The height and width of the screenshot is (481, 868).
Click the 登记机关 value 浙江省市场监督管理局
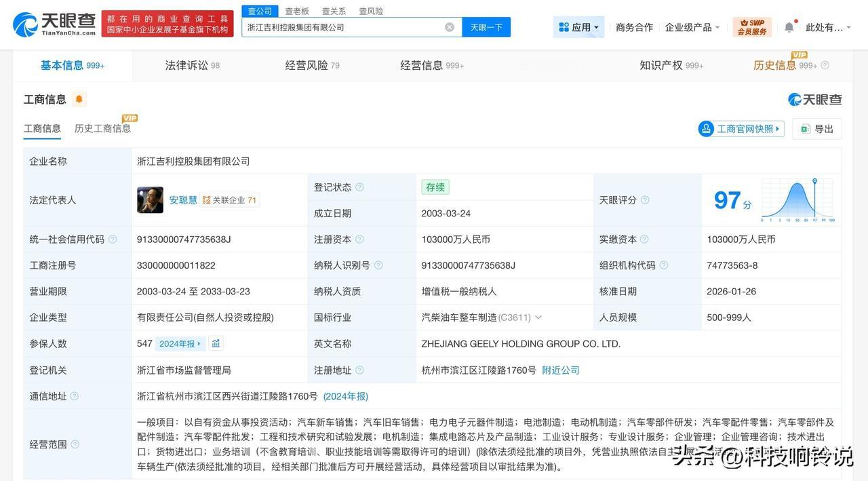[x=184, y=370]
